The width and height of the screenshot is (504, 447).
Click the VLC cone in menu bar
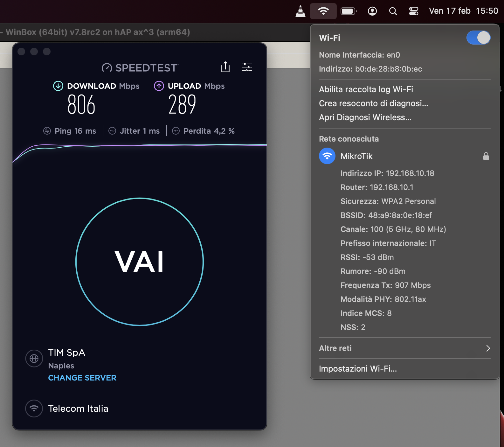300,11
